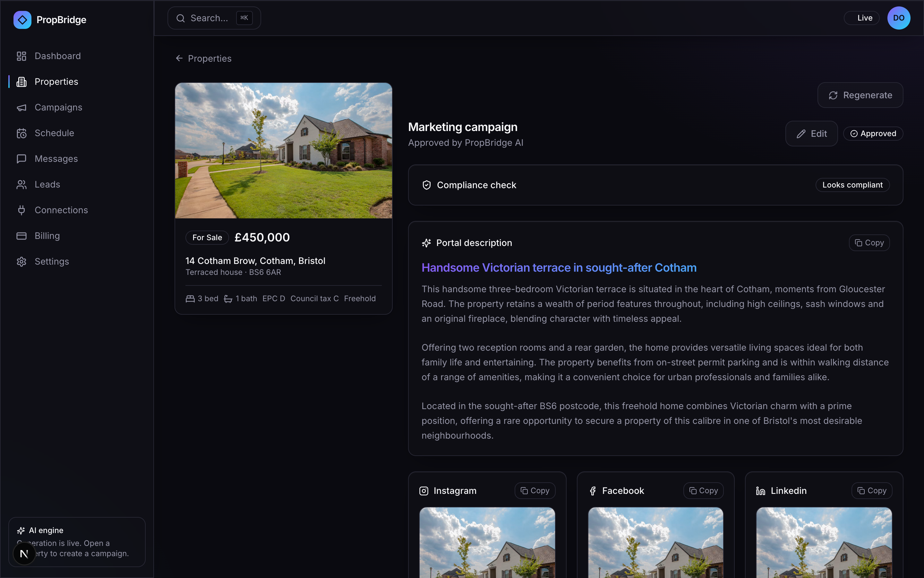This screenshot has height=578, width=924.
Task: Click the Settings gear icon
Action: point(21,261)
